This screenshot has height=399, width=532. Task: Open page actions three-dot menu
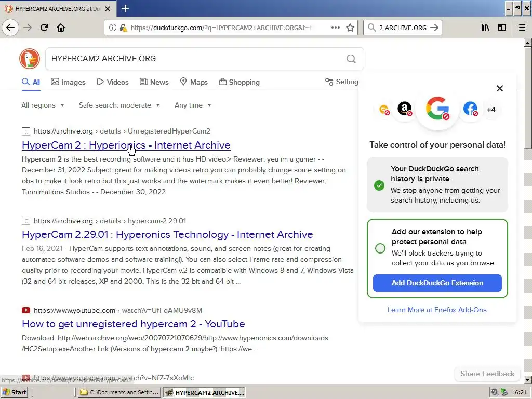(x=336, y=28)
